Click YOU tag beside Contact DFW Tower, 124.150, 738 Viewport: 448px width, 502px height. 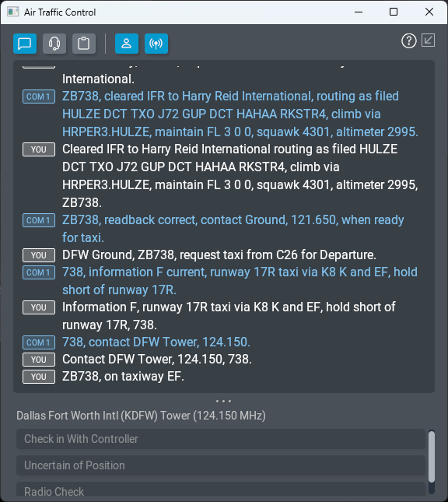tap(39, 360)
